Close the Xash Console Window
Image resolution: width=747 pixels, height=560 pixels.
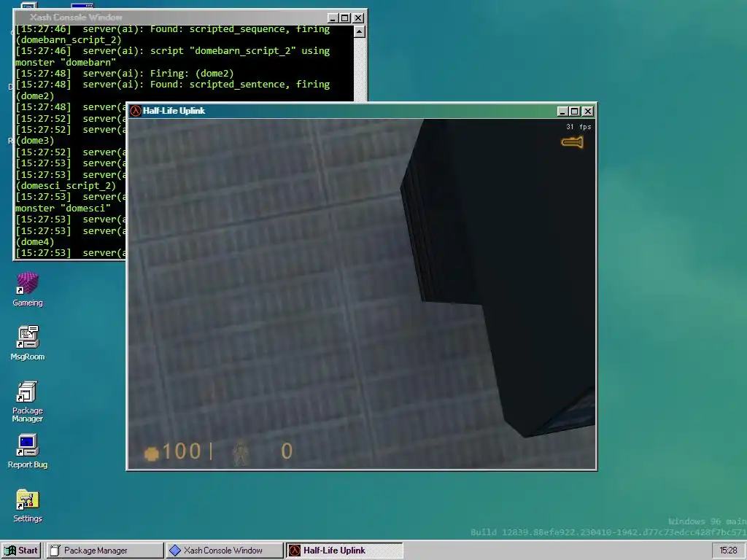pyautogui.click(x=358, y=18)
